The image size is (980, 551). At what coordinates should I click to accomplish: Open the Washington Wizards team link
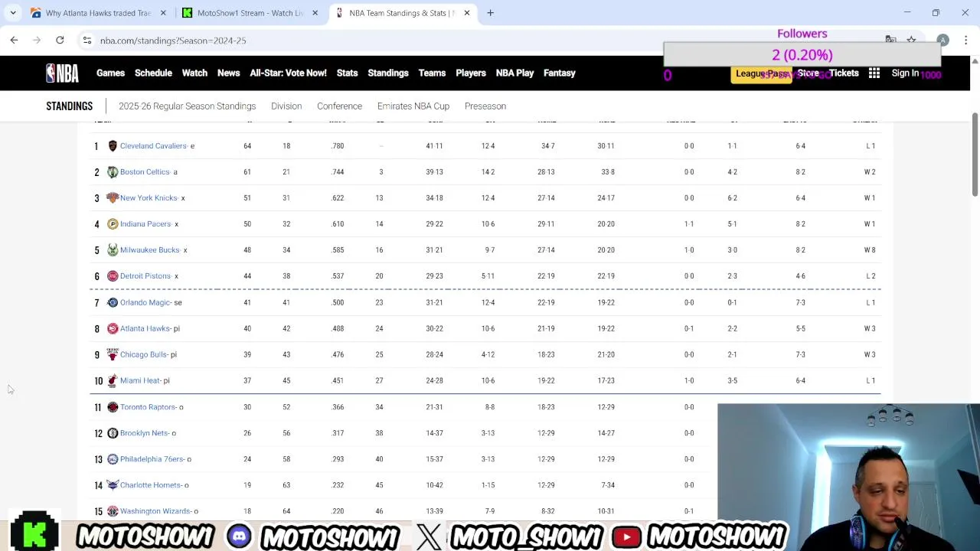(x=155, y=510)
